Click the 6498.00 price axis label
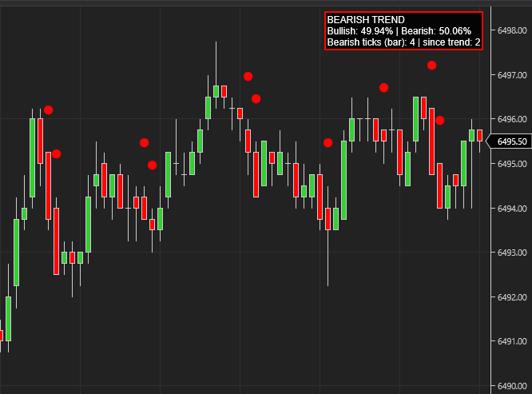The image size is (532, 394). [x=512, y=30]
